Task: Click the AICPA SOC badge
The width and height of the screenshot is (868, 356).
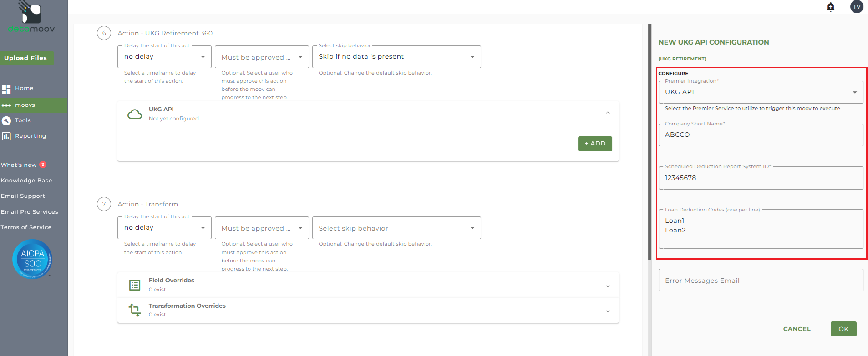Action: point(32,259)
